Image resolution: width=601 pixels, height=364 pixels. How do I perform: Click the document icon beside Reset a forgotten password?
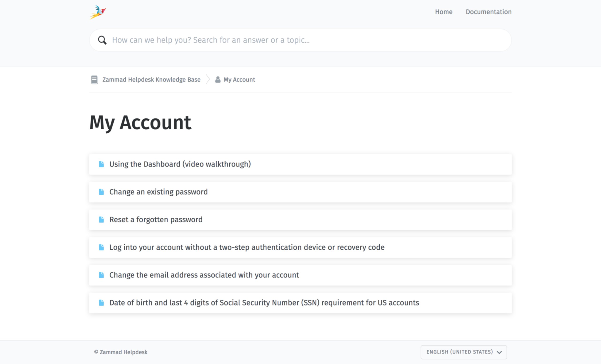point(101,220)
